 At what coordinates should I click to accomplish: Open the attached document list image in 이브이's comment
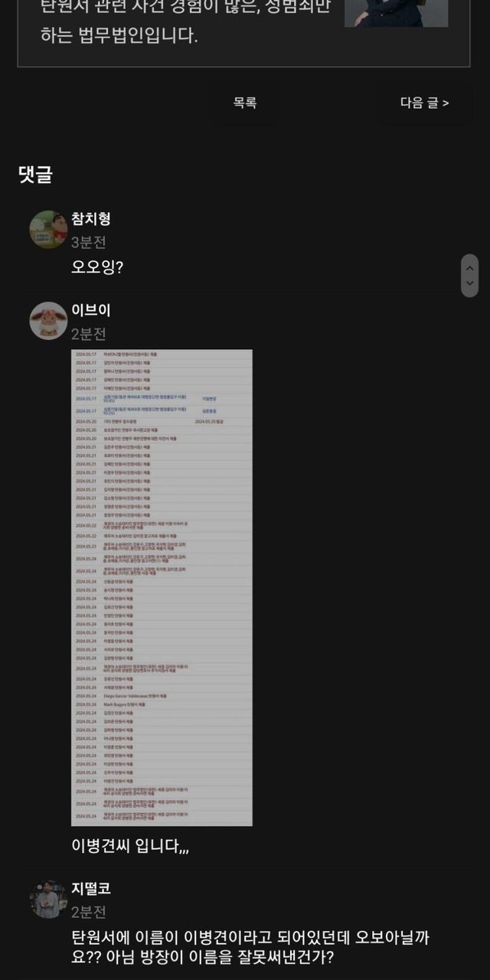(162, 588)
